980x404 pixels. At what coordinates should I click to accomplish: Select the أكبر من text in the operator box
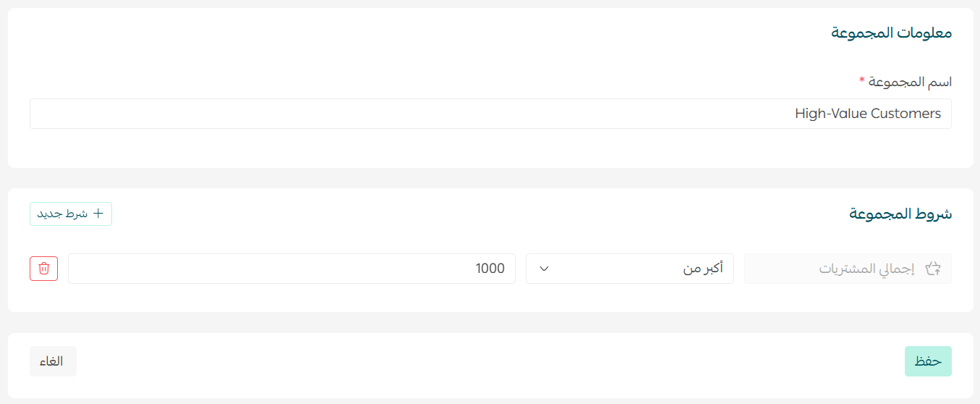(703, 269)
